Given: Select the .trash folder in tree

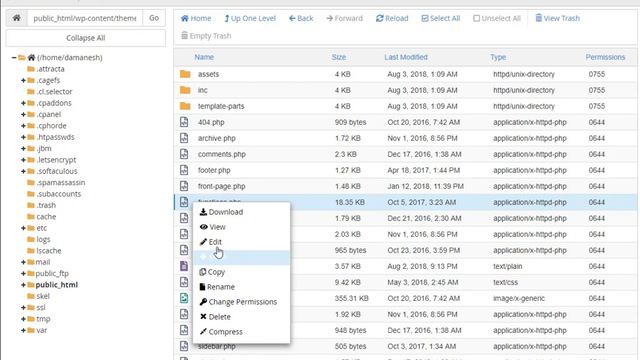Looking at the screenshot, I should click(41, 205).
